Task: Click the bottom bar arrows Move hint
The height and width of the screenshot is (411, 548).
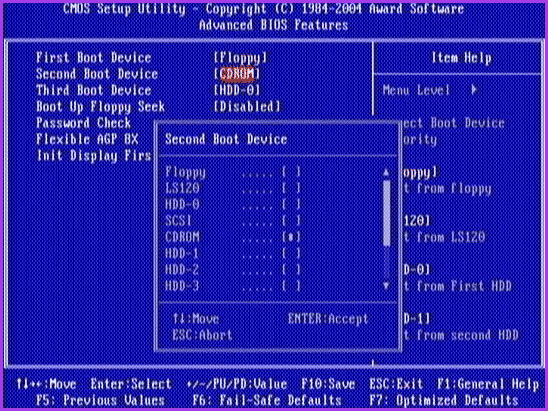Action: (x=46, y=384)
